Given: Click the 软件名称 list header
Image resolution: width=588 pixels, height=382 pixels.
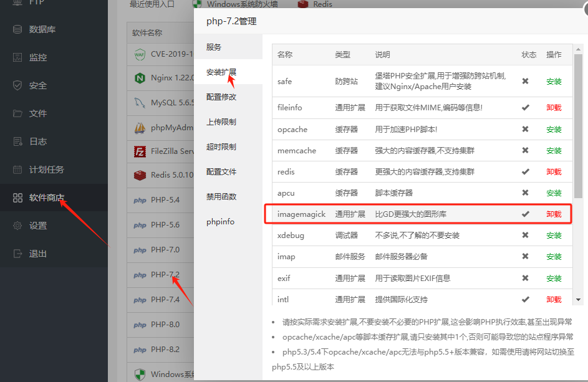Looking at the screenshot, I should pos(147,32).
